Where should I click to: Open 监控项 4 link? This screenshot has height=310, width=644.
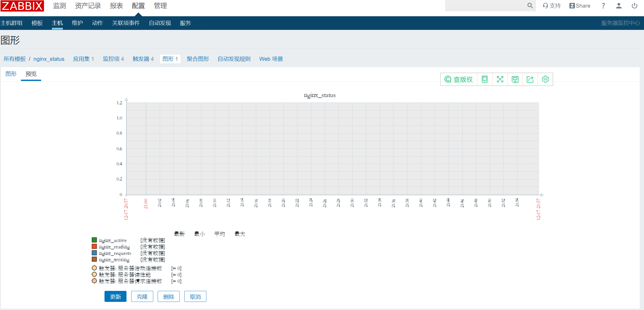[113, 59]
